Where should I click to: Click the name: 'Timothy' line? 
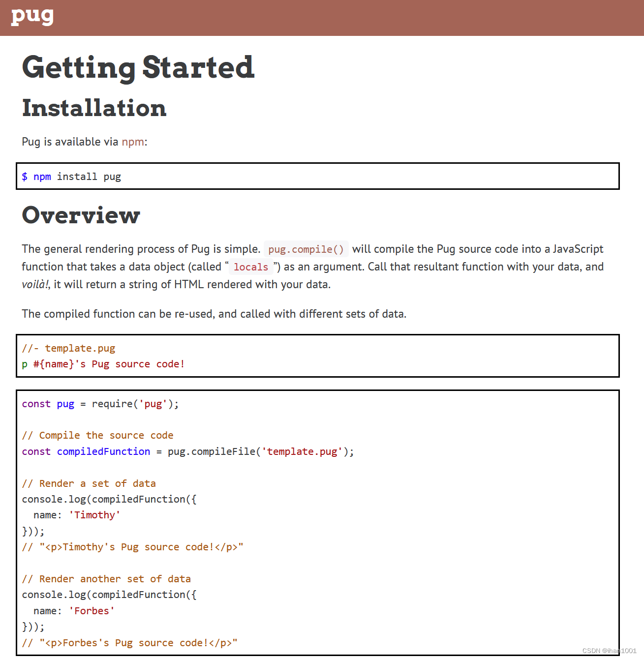click(77, 515)
